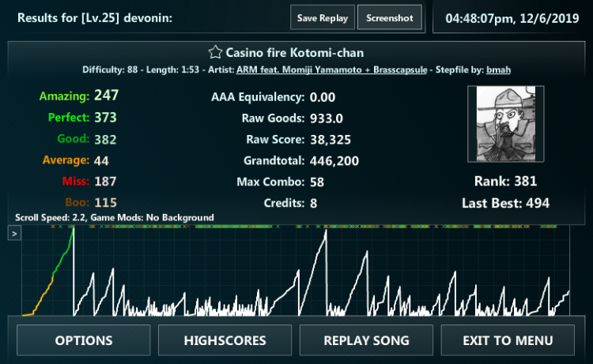Favorite the song with the star icon
The image size is (593, 364).
[214, 53]
